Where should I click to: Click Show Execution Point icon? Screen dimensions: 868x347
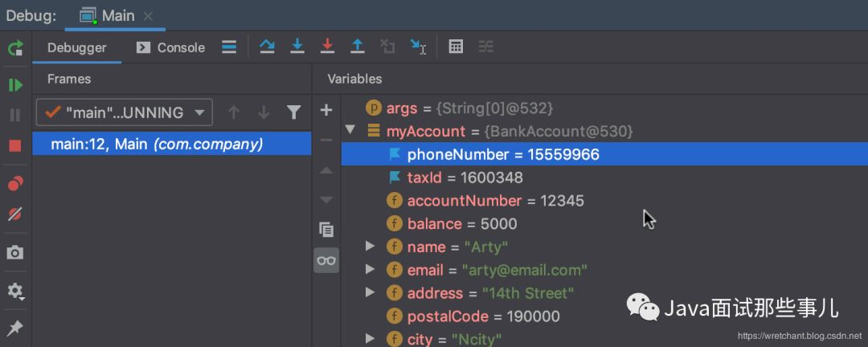[229, 47]
